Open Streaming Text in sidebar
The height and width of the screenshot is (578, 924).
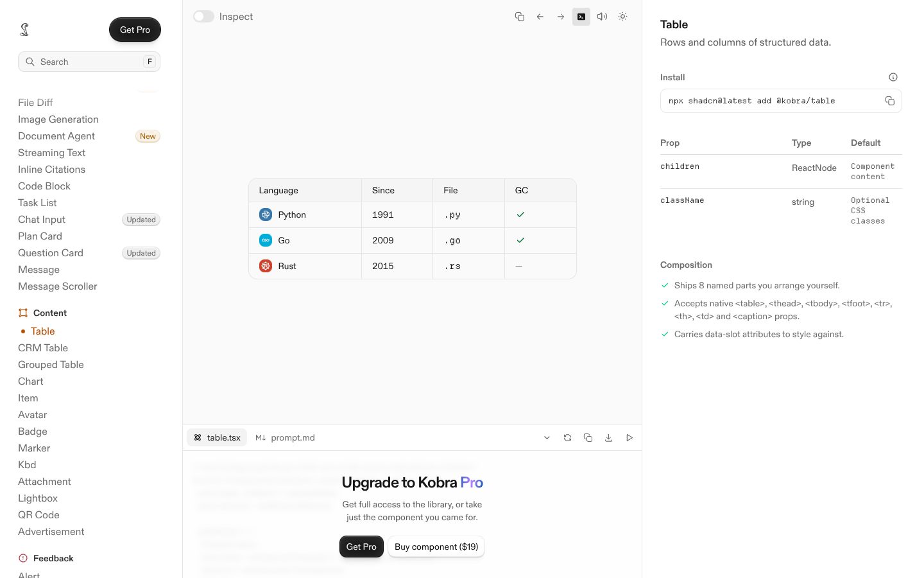click(x=51, y=153)
